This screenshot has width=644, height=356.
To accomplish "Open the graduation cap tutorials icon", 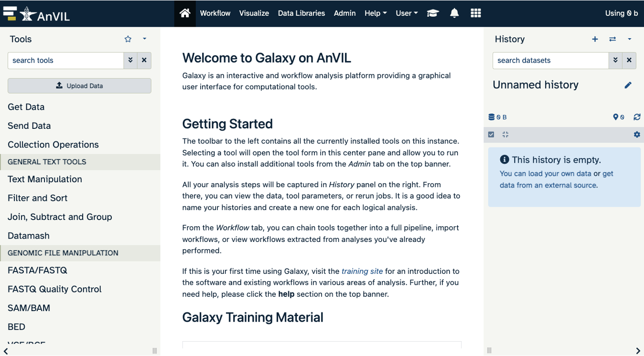I will (x=433, y=13).
